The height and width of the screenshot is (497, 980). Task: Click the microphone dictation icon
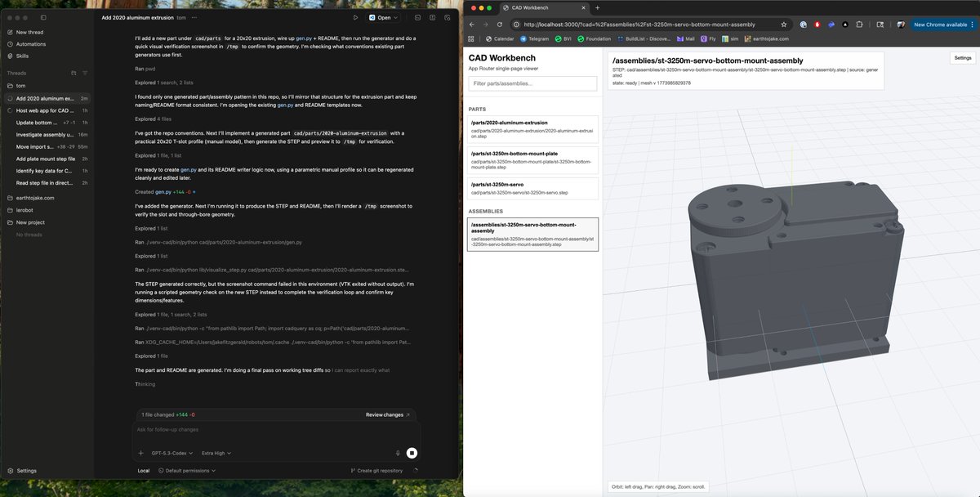click(x=398, y=453)
